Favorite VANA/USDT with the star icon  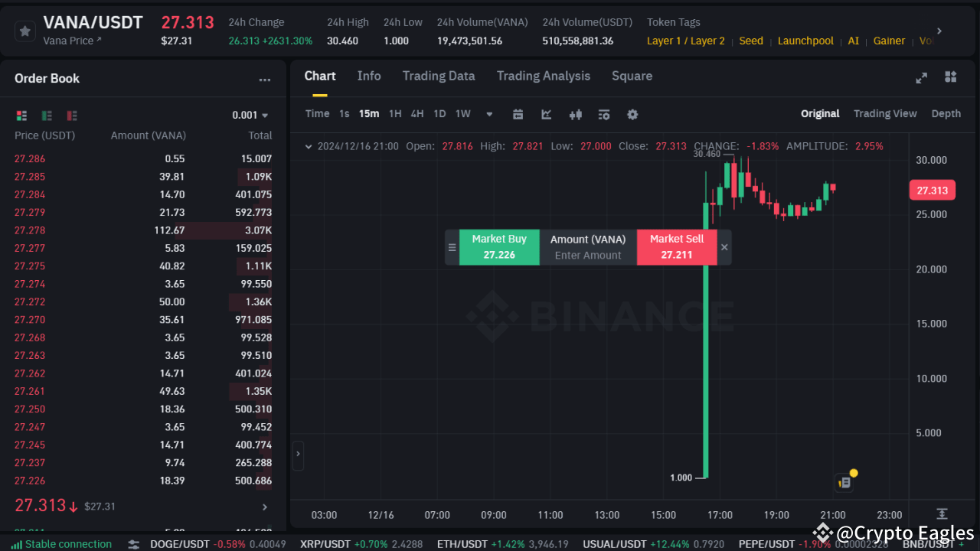click(x=25, y=31)
